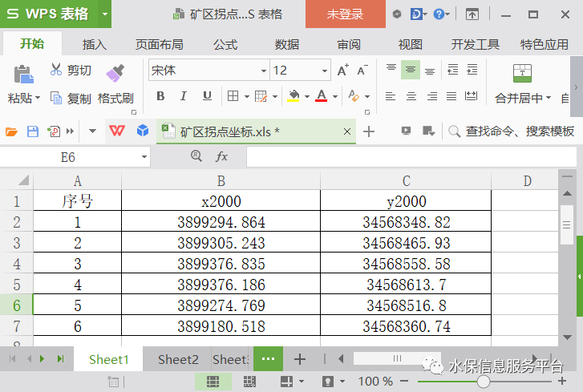Expand 合并居中 dropdown arrow
The image size is (583, 392).
click(549, 98)
